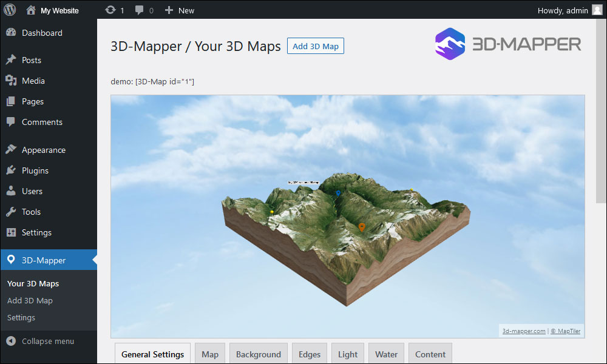
Task: Click Howdy, admin account link
Action: tap(563, 10)
